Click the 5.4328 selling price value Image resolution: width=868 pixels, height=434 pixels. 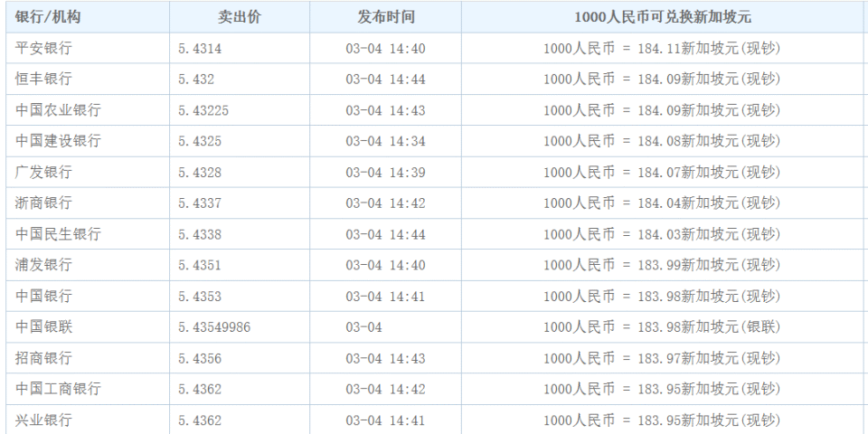[x=200, y=173]
